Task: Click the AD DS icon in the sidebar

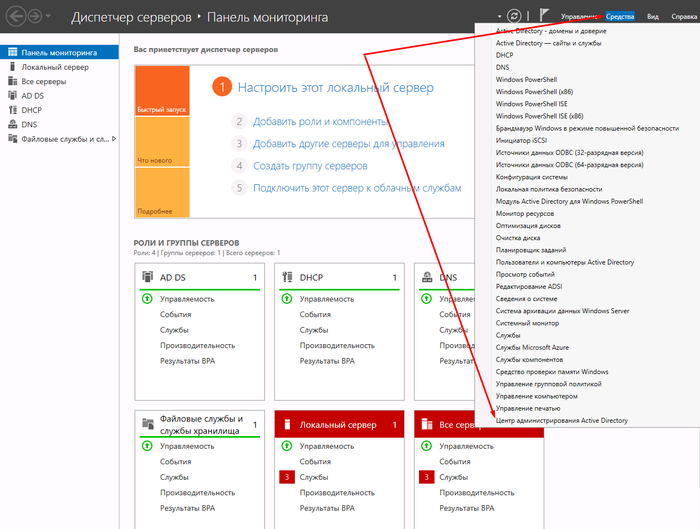Action: click(11, 96)
